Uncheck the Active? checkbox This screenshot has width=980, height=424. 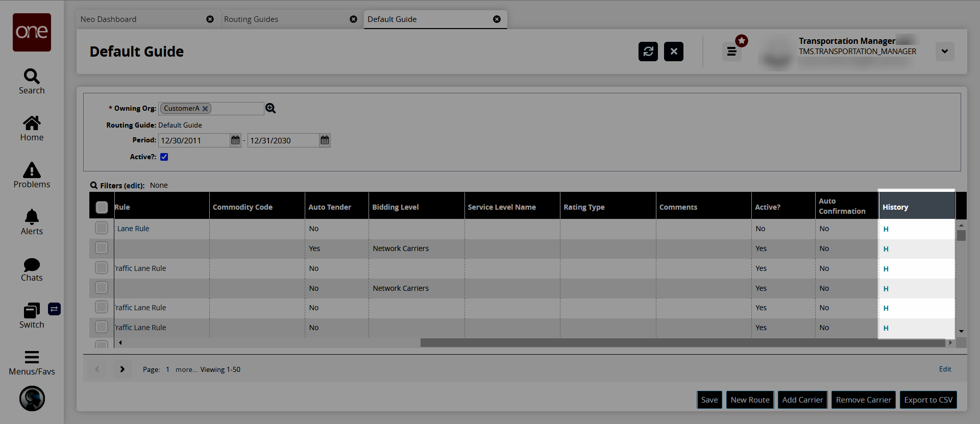(x=164, y=157)
